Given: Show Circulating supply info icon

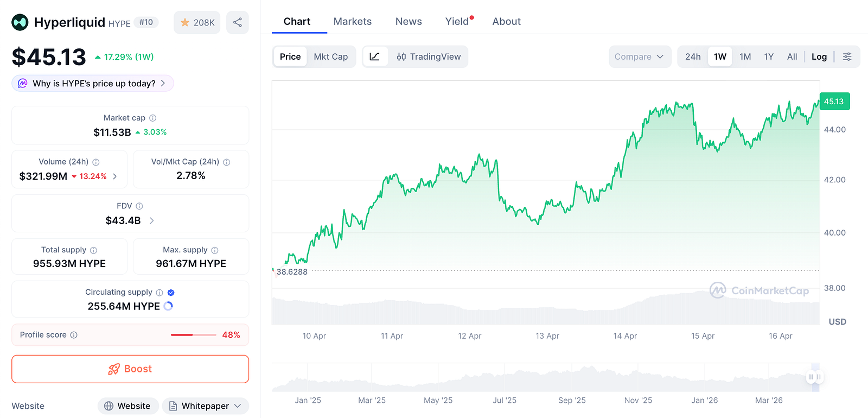Looking at the screenshot, I should click(x=159, y=292).
